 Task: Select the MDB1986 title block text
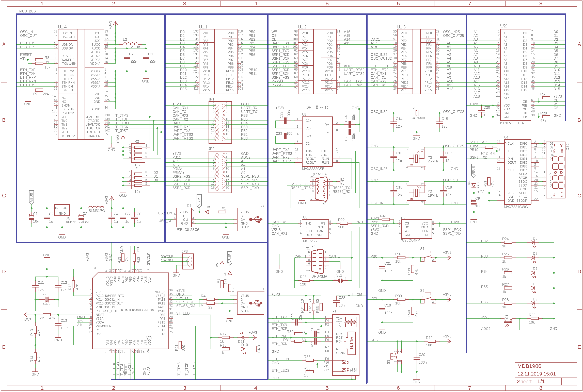tap(529, 366)
